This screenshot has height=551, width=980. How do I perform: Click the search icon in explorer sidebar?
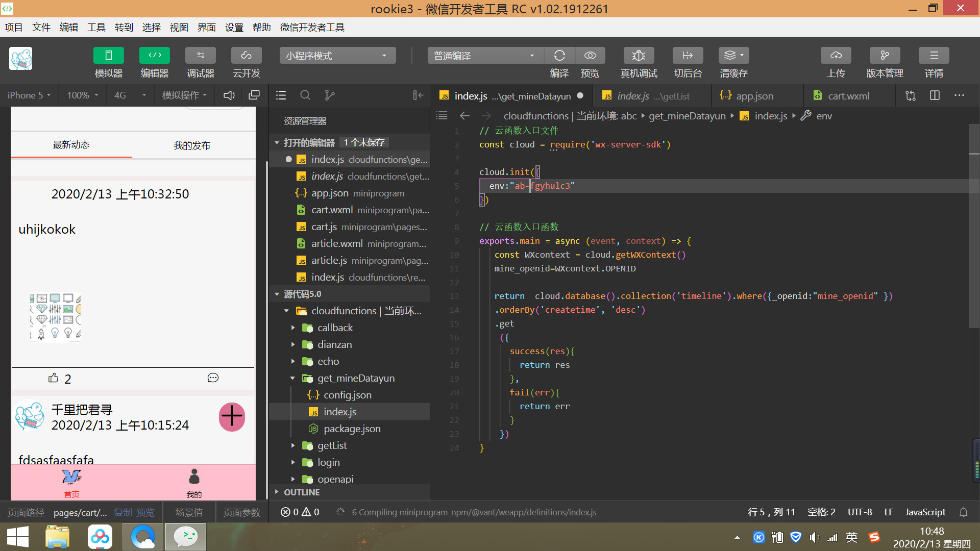tap(305, 95)
